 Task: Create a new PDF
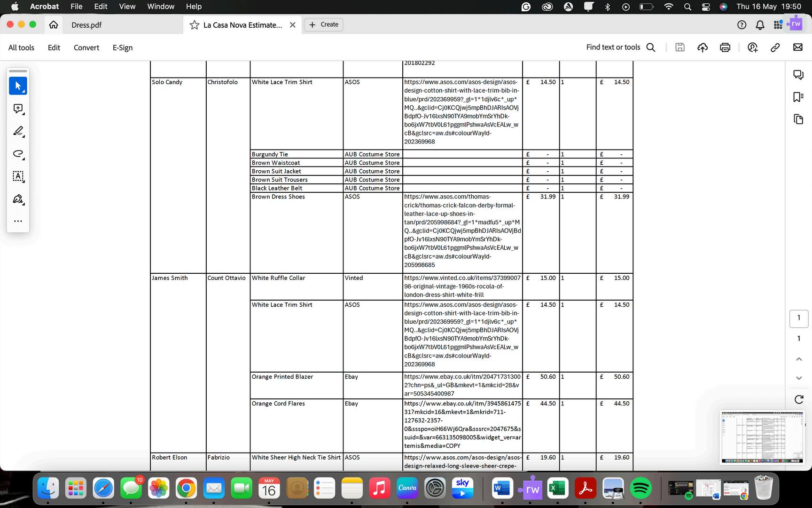tap(324, 24)
